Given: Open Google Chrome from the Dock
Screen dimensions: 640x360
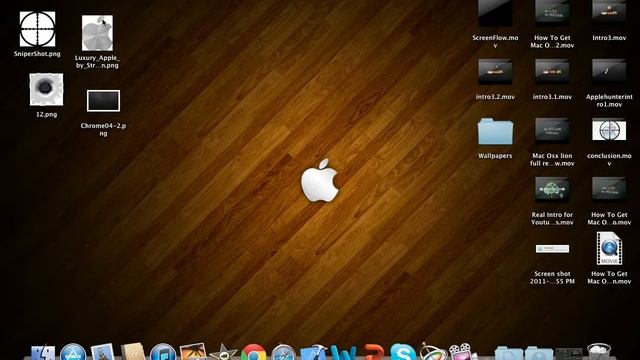Looking at the screenshot, I should pos(253,352).
